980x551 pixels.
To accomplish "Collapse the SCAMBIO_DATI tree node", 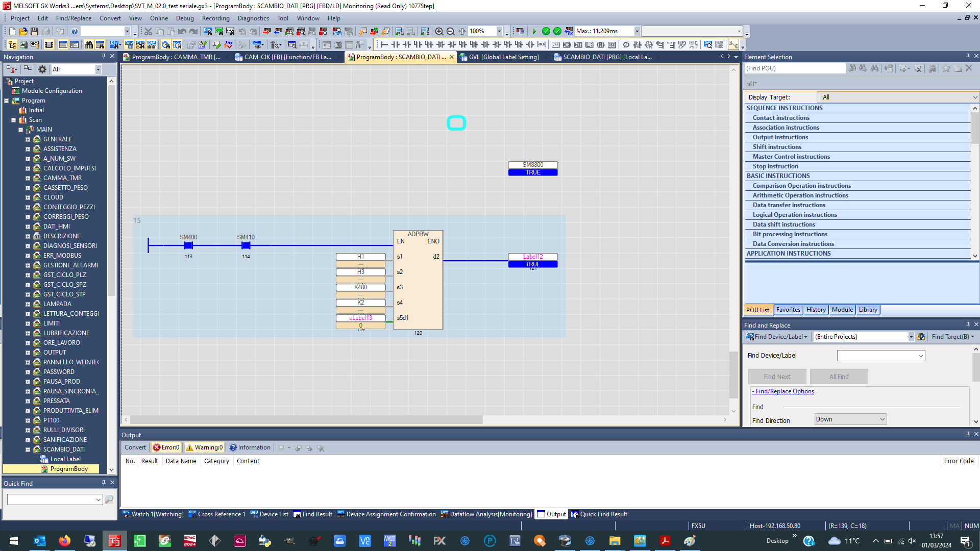I will pos(28,449).
